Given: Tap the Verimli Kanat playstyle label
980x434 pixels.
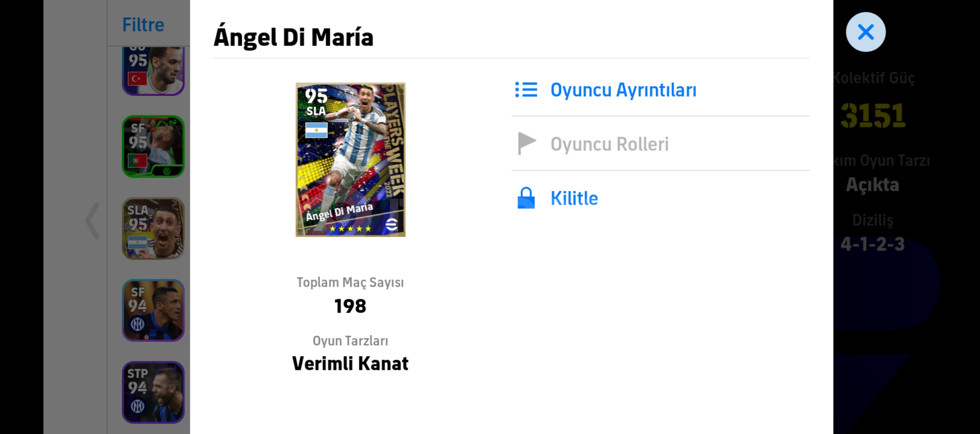Looking at the screenshot, I should pos(350,364).
